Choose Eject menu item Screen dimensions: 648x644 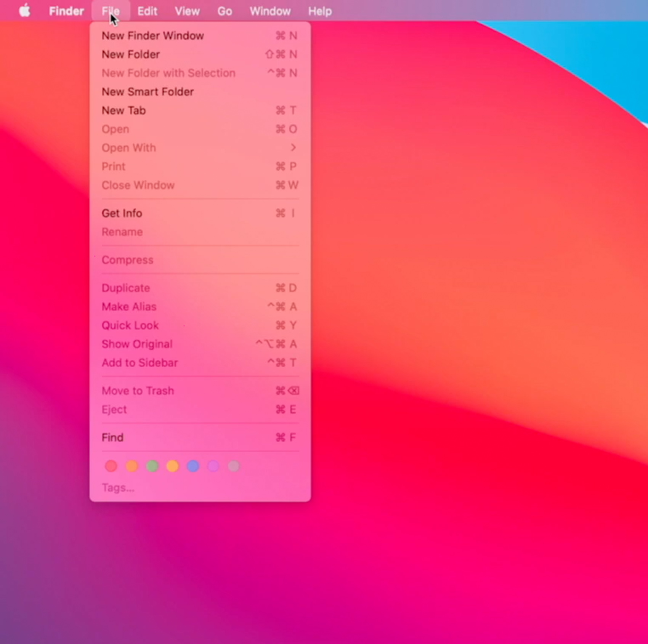pos(200,409)
